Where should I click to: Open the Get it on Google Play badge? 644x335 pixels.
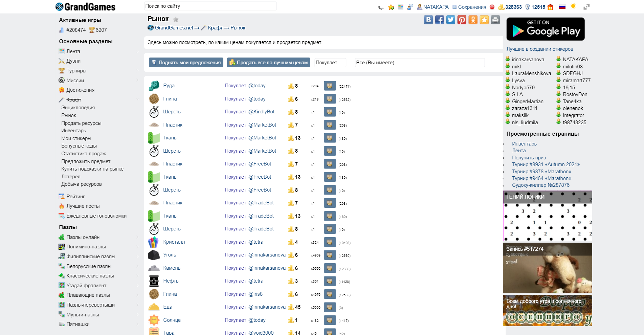coord(546,29)
